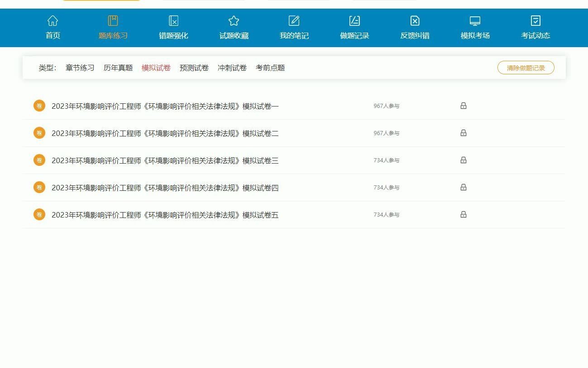
Task: Click the 错题强化 icon
Action: (x=173, y=21)
